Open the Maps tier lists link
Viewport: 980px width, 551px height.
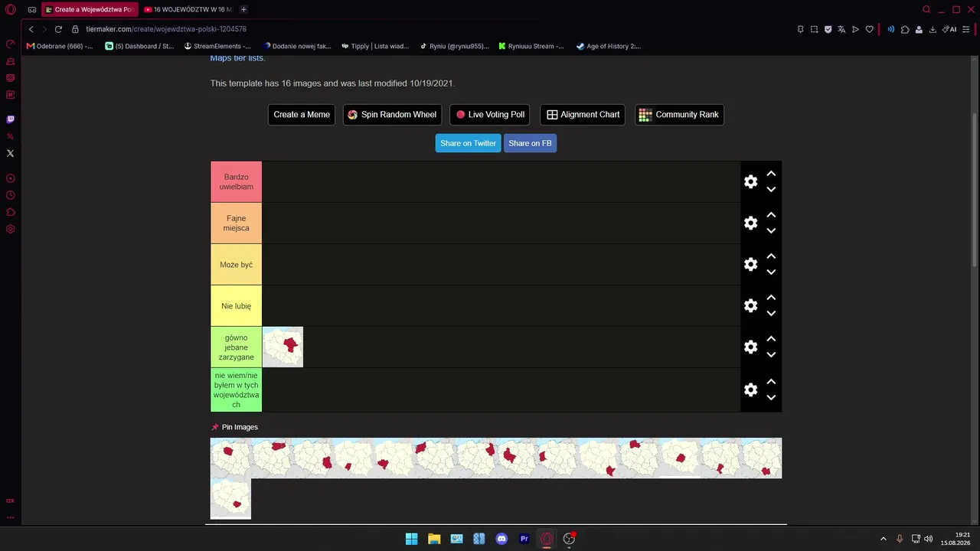pos(237,58)
